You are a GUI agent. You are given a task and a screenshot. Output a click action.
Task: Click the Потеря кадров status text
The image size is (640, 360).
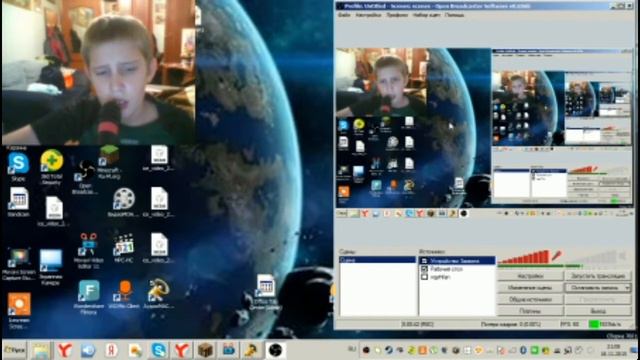tap(511, 324)
